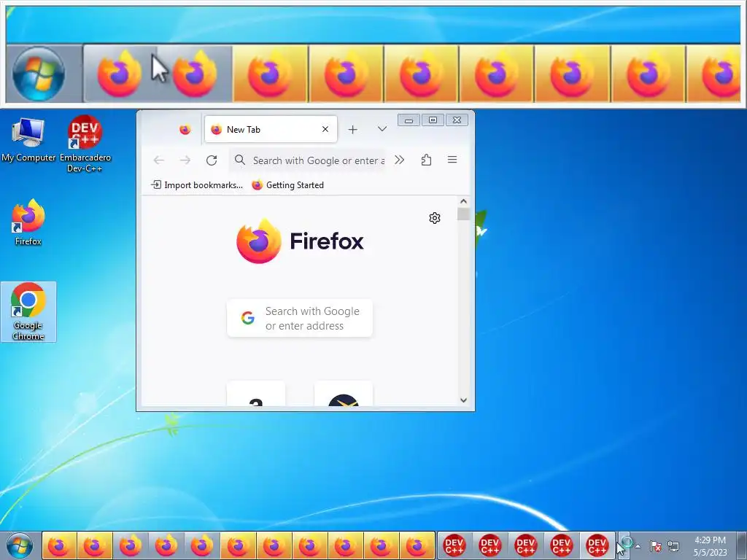Switch to the New Tab tab
This screenshot has width=747, height=560.
(271, 130)
